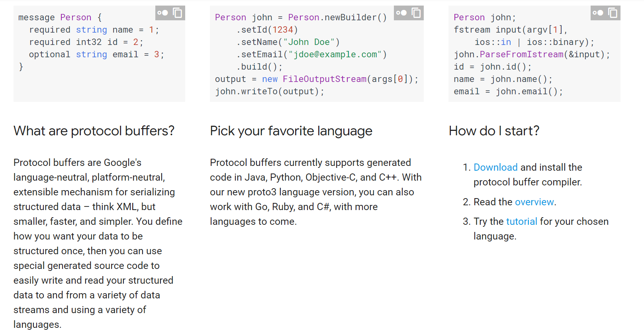Click the "email = john.email();" code line
Viewport: 644px width, 331px height.
tap(508, 92)
